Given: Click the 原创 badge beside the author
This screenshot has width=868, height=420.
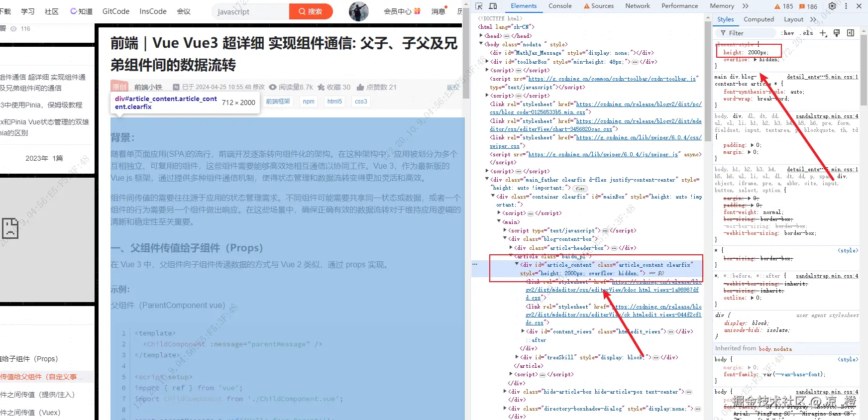Looking at the screenshot, I should pos(119,87).
